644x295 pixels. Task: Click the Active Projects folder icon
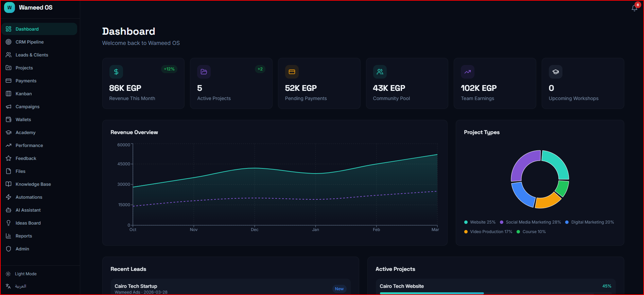pos(204,72)
